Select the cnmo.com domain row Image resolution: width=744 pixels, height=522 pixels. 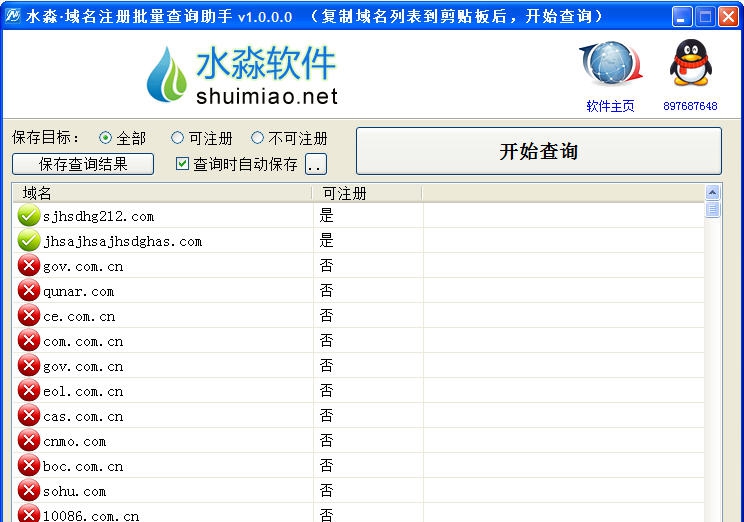click(359, 441)
